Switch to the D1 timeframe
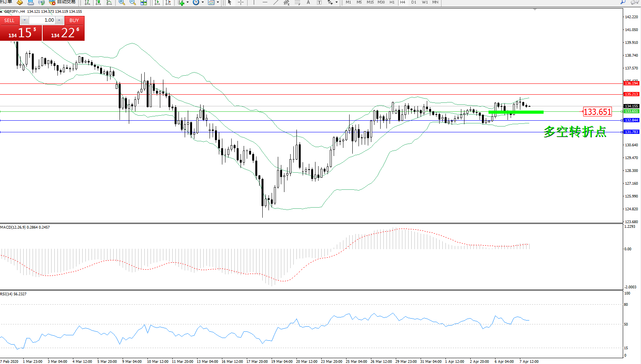This screenshot has width=641, height=364. [414, 2]
